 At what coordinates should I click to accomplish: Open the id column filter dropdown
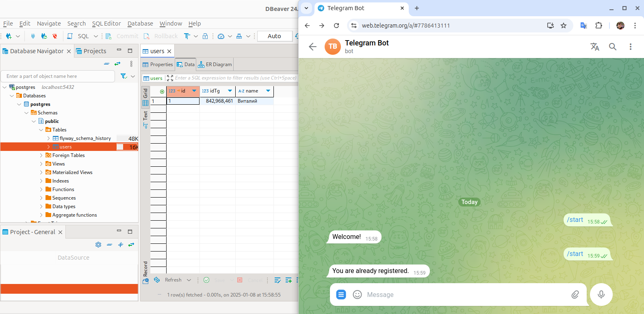tap(194, 91)
